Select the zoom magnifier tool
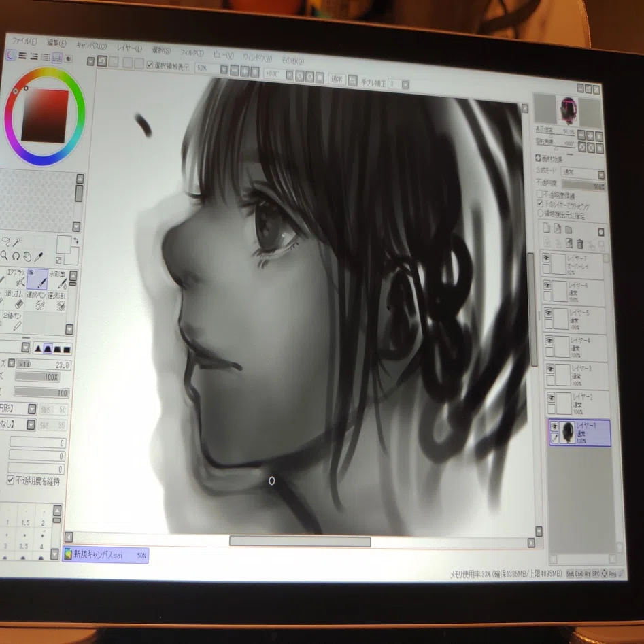 coord(5,256)
